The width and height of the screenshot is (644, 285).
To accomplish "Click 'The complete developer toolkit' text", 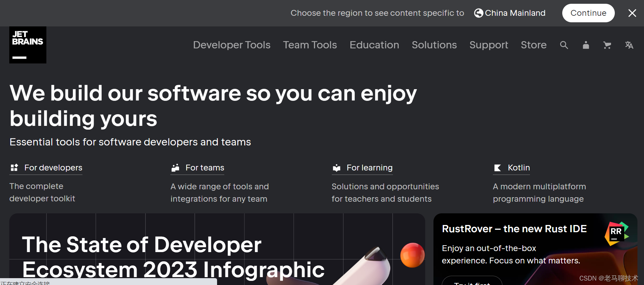I will point(42,192).
